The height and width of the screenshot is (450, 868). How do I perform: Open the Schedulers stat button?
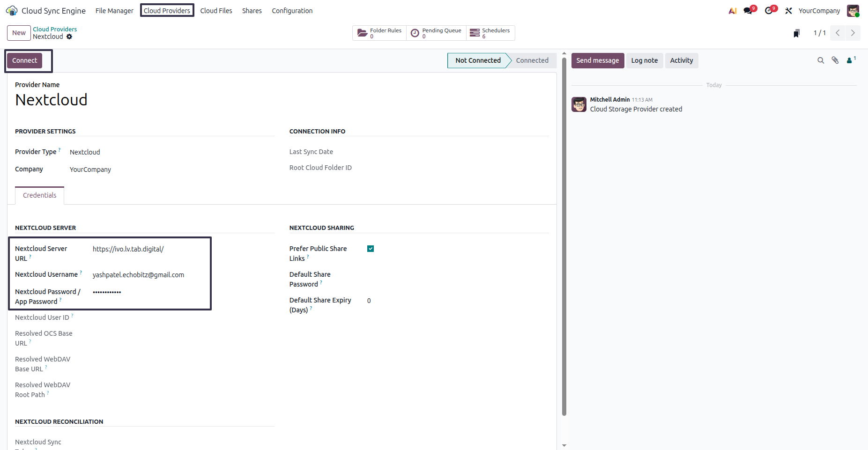tap(490, 33)
